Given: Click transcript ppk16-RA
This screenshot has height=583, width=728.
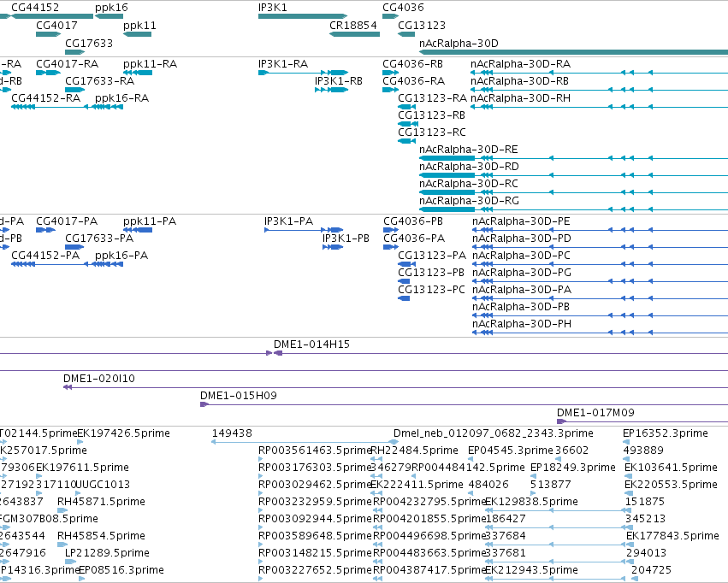Looking at the screenshot, I should pos(121,97).
